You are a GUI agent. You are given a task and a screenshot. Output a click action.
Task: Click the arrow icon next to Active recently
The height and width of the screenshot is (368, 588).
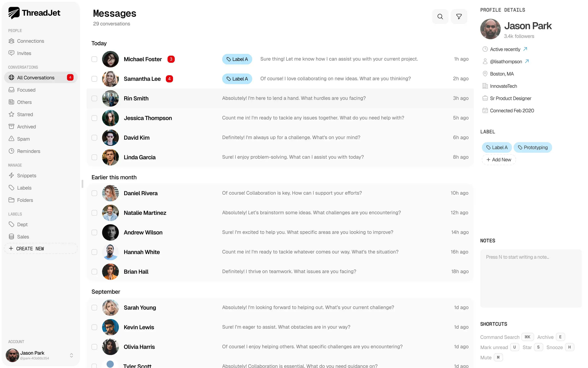[525, 49]
